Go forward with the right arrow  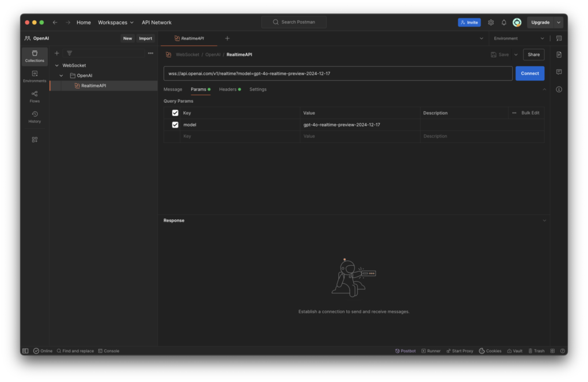tap(68, 22)
